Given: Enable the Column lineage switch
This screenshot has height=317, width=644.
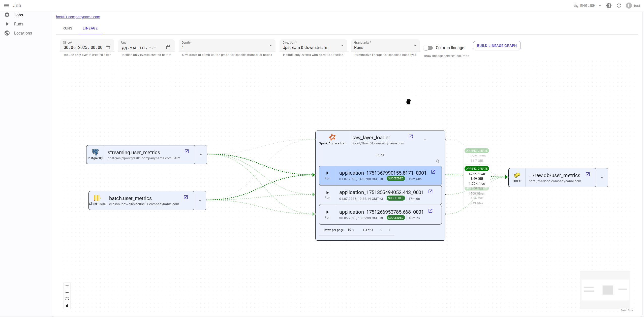Looking at the screenshot, I should pyautogui.click(x=428, y=48).
